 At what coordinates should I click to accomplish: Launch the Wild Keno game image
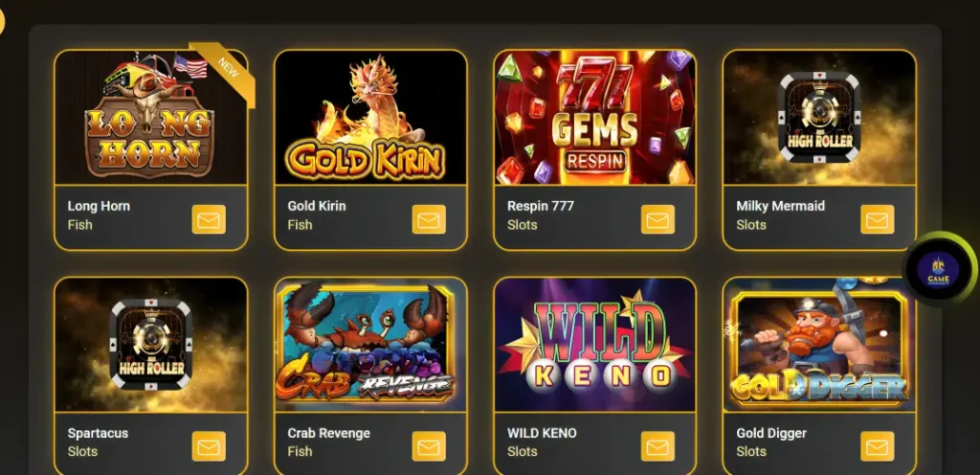(x=594, y=345)
